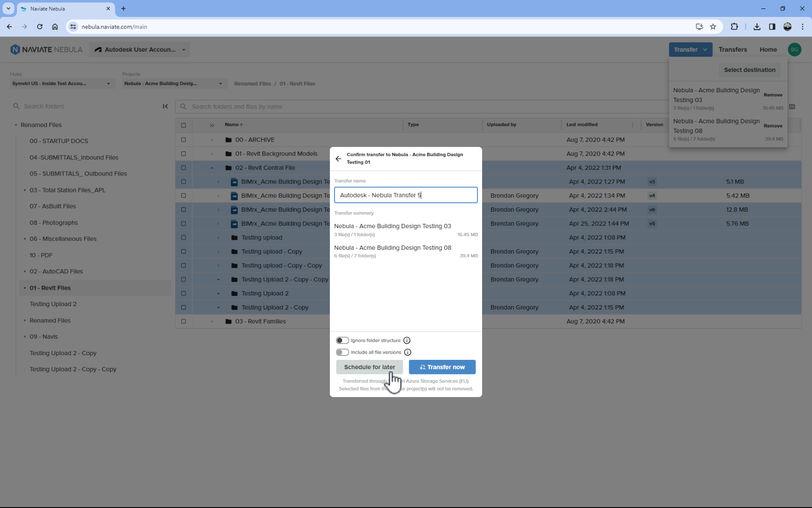Click Revit file icon on v4 row
The width and height of the screenshot is (812, 508).
[234, 196]
